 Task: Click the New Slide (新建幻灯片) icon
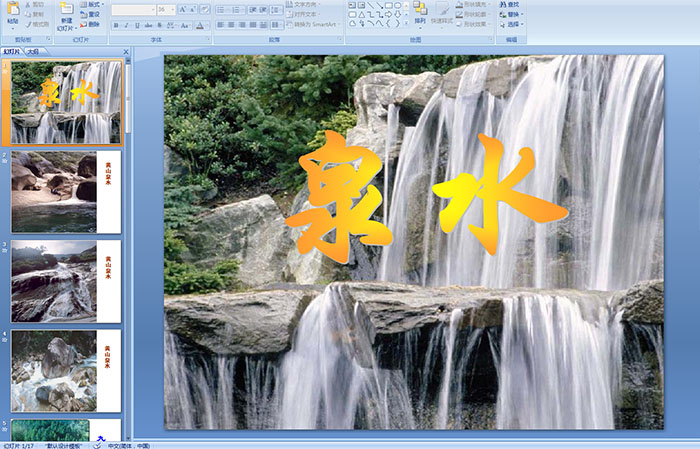tap(67, 9)
